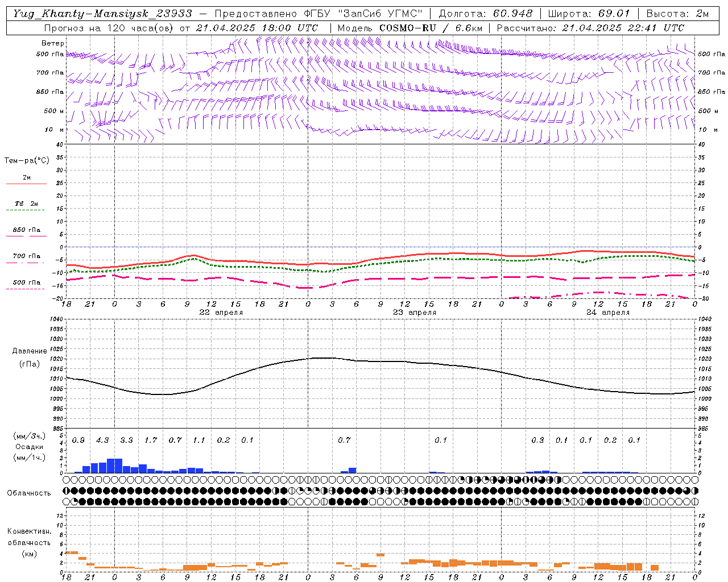Click the station title Yug_Khanty-Mansiysk_23933
Viewport: 728px width, 582px height.
tap(102, 14)
